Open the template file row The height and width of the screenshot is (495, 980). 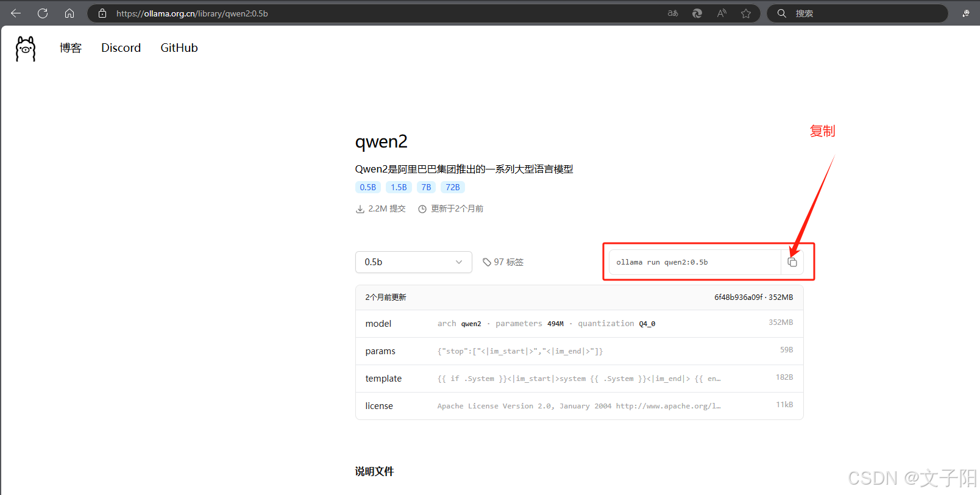579,379
